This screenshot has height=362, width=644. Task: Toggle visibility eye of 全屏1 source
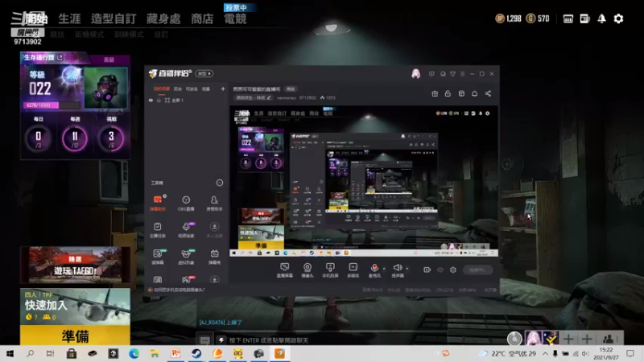pos(151,100)
